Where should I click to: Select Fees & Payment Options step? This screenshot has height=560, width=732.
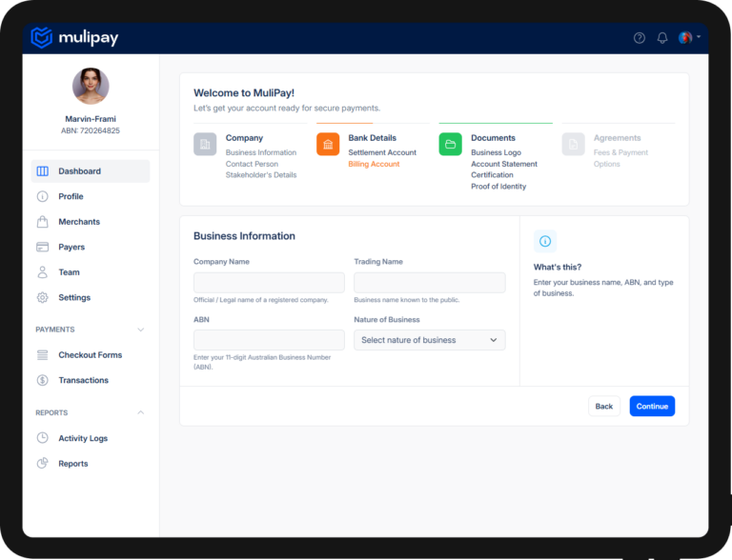coord(620,158)
